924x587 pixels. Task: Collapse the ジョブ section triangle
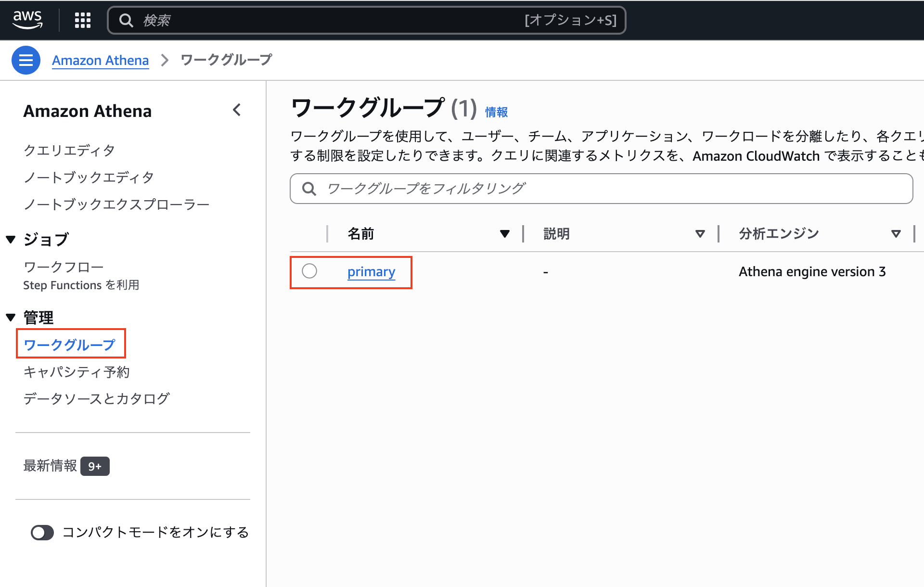[x=11, y=239]
